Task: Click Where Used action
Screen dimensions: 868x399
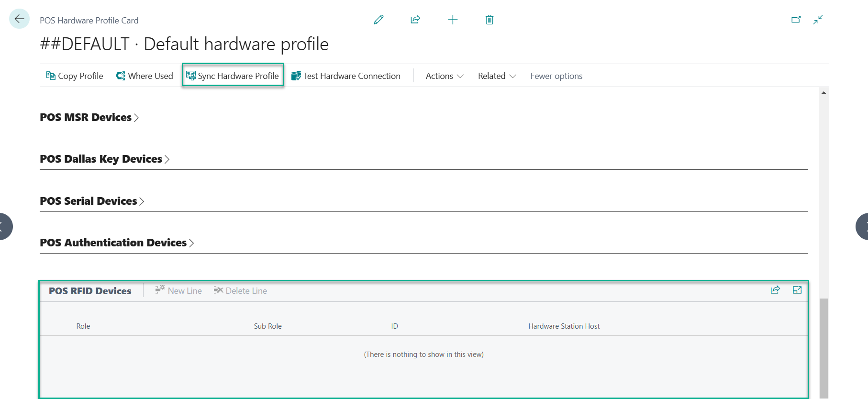Action: coord(145,76)
